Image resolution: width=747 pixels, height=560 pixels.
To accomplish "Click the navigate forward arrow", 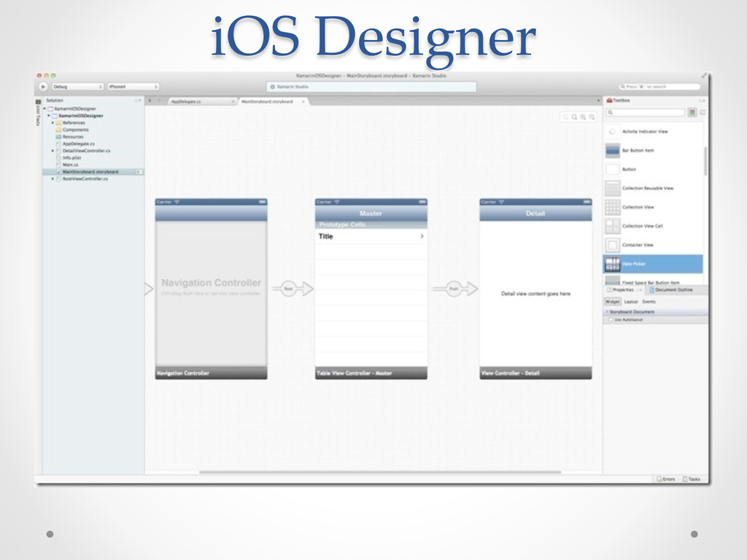I will tap(160, 101).
